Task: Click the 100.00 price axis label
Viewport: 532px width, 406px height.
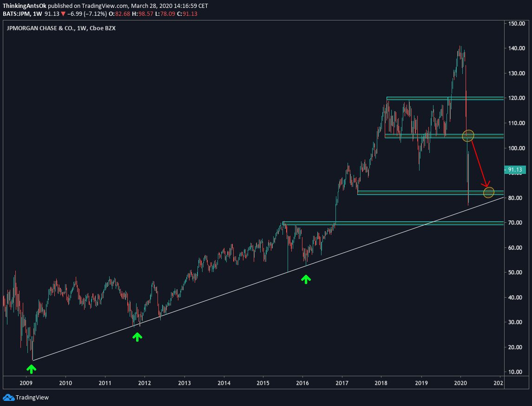Action: (x=517, y=148)
